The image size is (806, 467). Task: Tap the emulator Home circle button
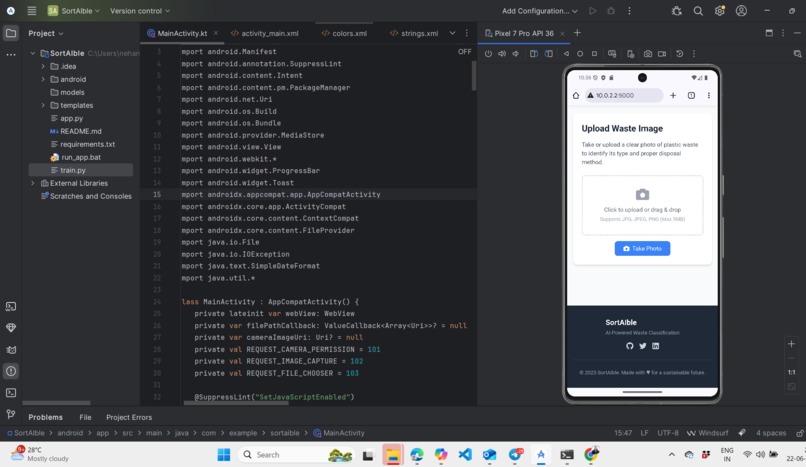(x=580, y=53)
